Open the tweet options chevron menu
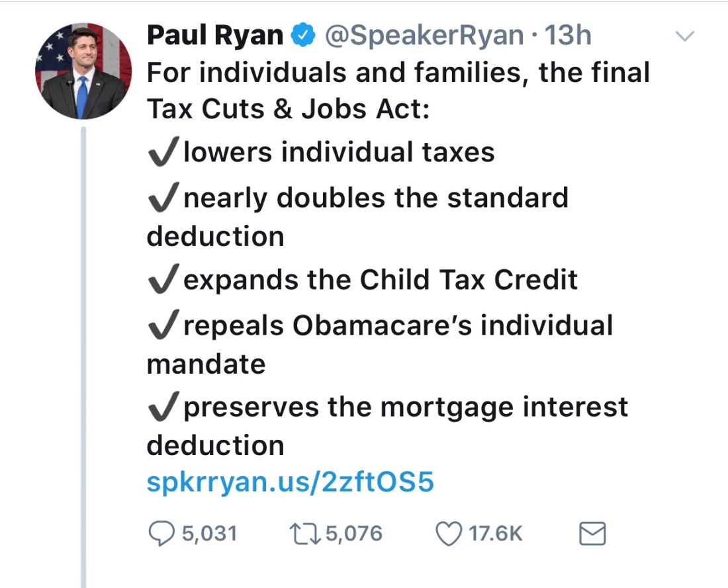Image resolution: width=728 pixels, height=588 pixels. 686,36
